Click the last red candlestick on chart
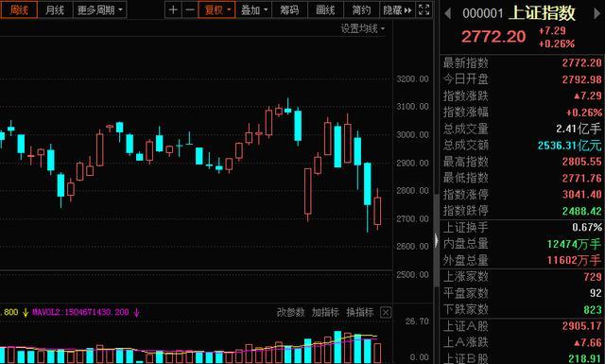 (377, 211)
